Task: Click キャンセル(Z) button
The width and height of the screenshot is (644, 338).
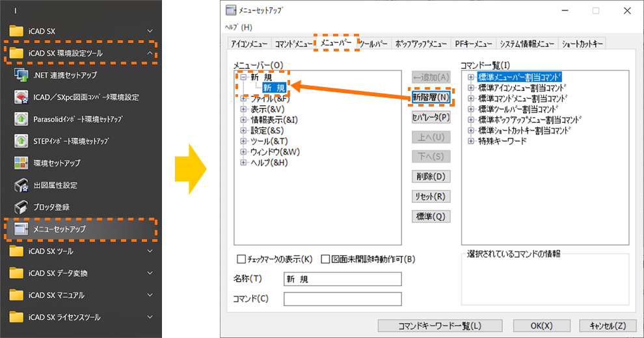Action: tap(608, 326)
